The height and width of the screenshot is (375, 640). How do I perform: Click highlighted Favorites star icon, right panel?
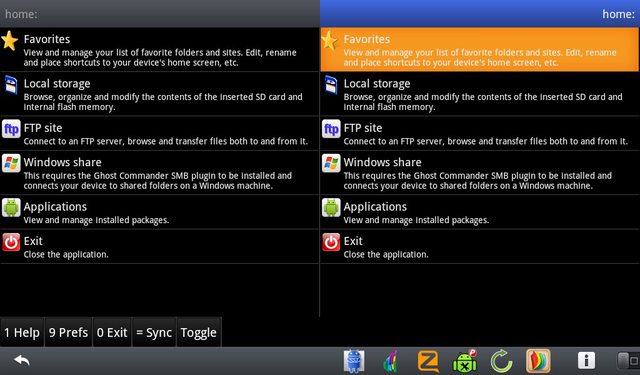tap(329, 41)
